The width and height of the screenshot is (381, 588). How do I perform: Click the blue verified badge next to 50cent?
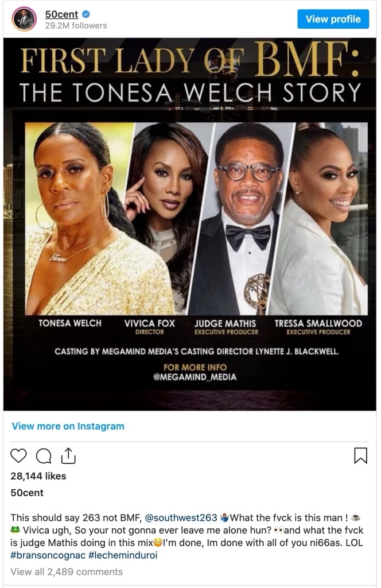coord(86,14)
